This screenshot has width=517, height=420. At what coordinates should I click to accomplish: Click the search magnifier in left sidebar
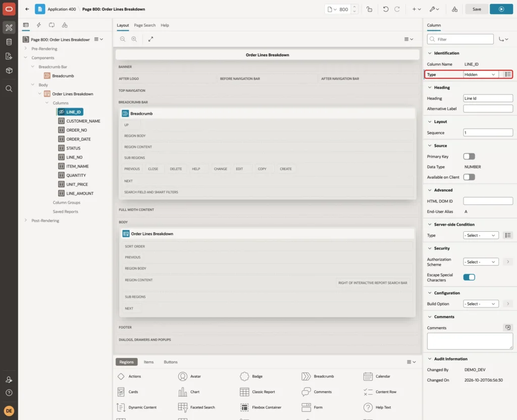click(9, 88)
